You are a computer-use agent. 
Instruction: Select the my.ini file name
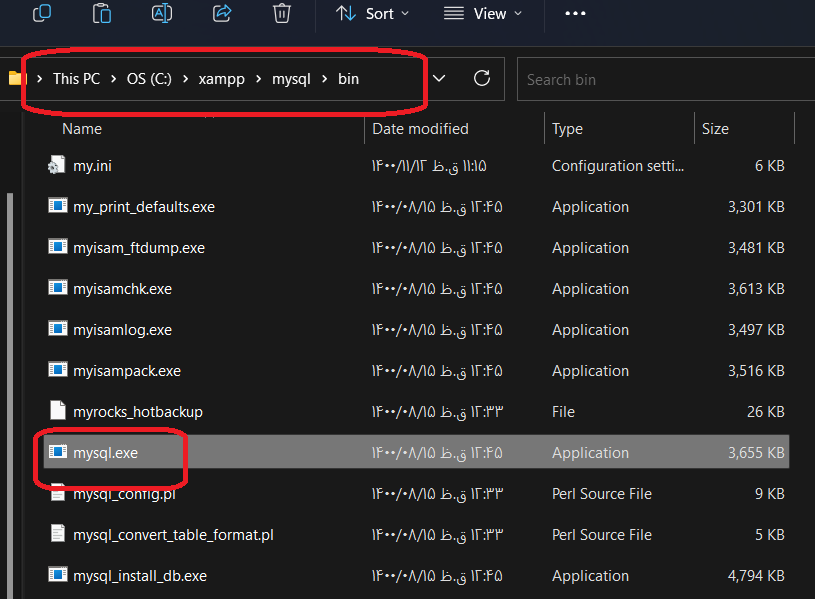(x=92, y=166)
